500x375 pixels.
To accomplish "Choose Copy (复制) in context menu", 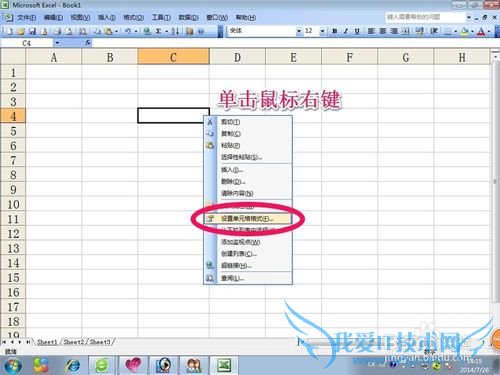I will point(248,134).
